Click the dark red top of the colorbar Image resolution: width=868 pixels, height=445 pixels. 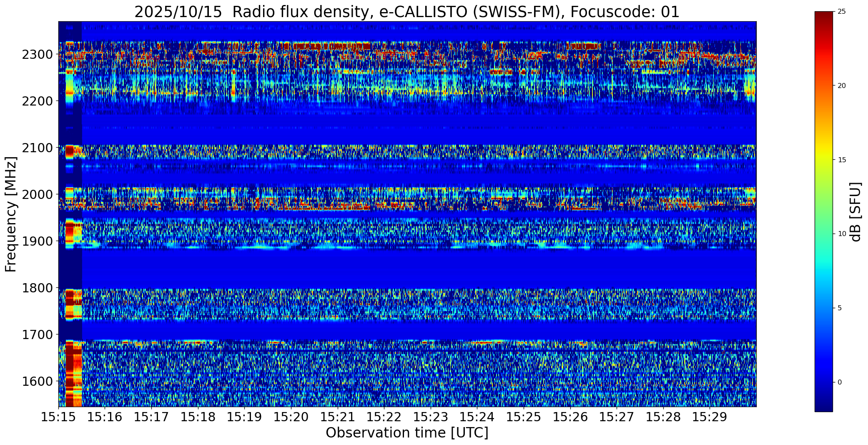click(823, 17)
